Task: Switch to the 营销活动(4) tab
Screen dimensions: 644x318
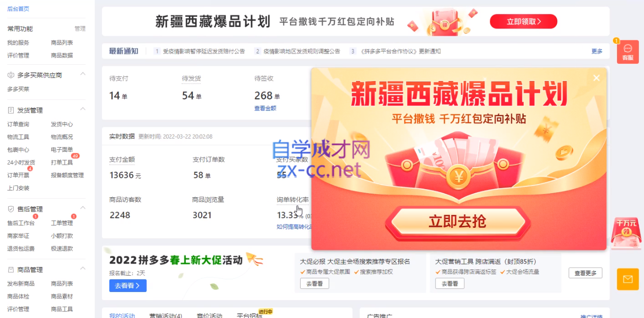Action: tap(166, 316)
